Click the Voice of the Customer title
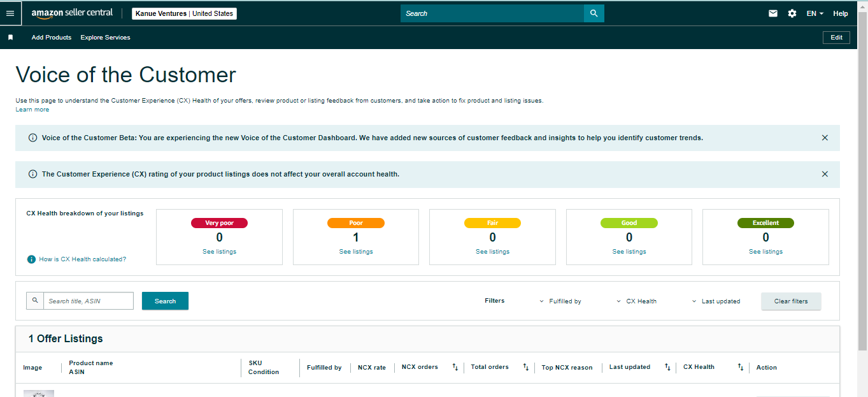 tap(126, 75)
